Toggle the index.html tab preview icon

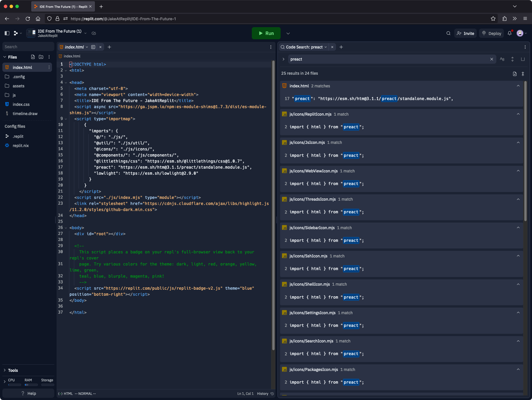93,47
